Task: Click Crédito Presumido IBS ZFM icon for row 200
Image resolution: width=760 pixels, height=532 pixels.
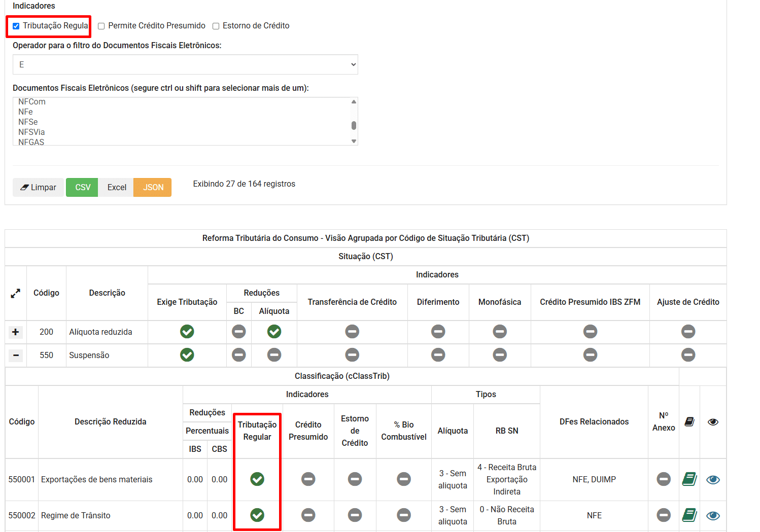Action: (590, 332)
